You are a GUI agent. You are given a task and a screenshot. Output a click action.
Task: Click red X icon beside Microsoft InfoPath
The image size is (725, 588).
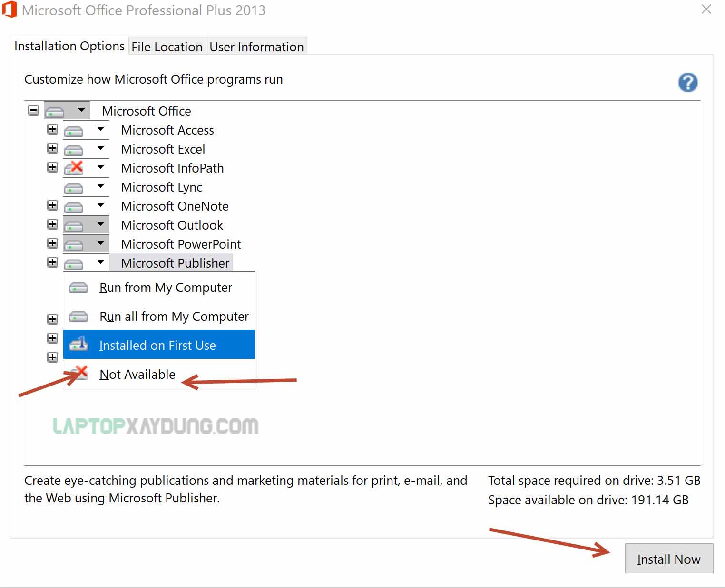tap(74, 168)
